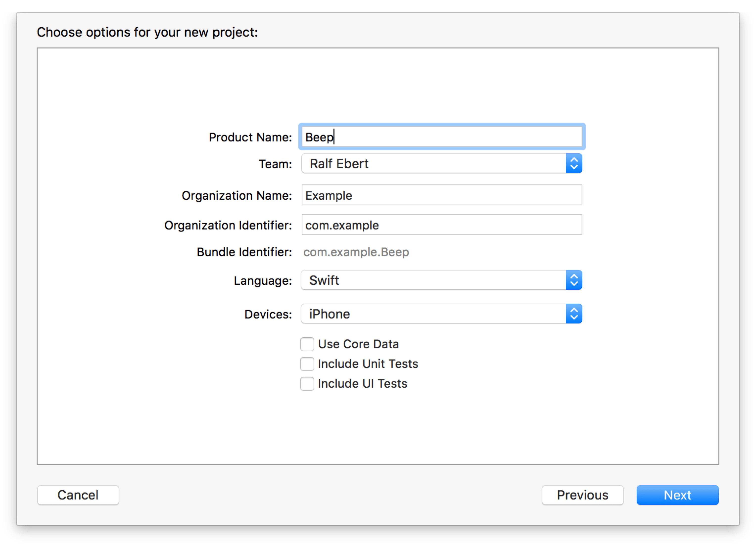Click the Bundle Identifier value com.example.Beep
Viewport: 756px width, 546px height.
point(356,252)
